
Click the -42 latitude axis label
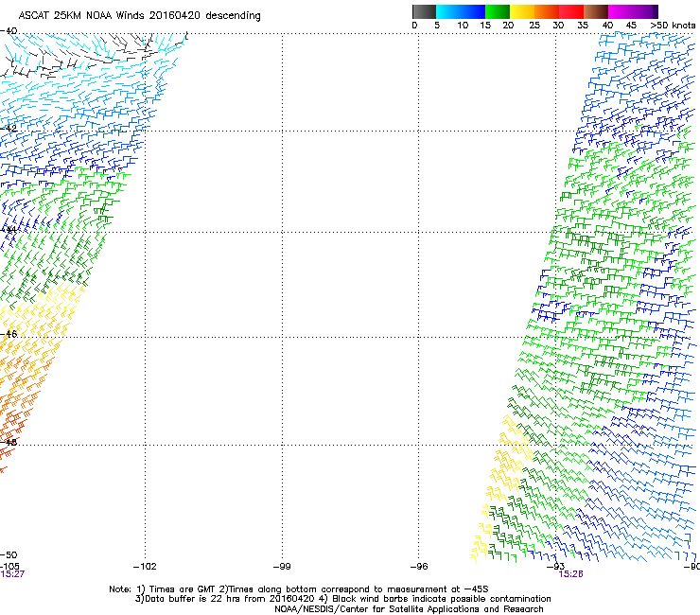click(9, 128)
